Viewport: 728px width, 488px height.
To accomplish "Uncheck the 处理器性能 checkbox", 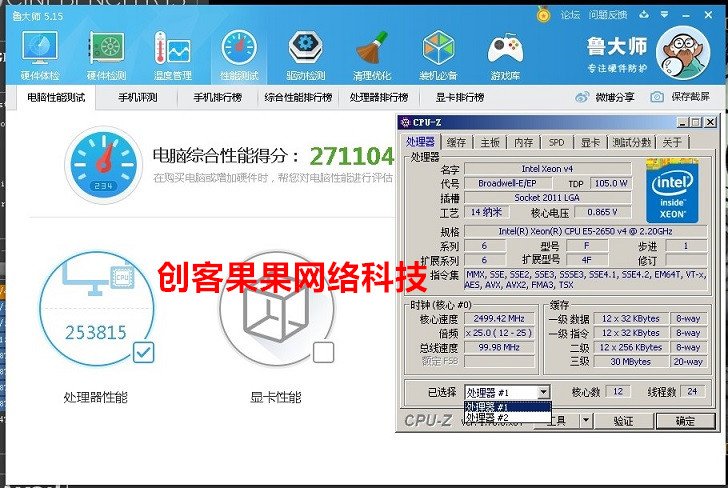I will (143, 352).
